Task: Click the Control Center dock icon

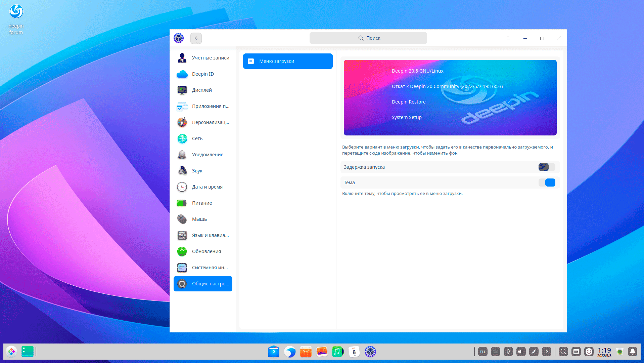Action: click(x=370, y=352)
